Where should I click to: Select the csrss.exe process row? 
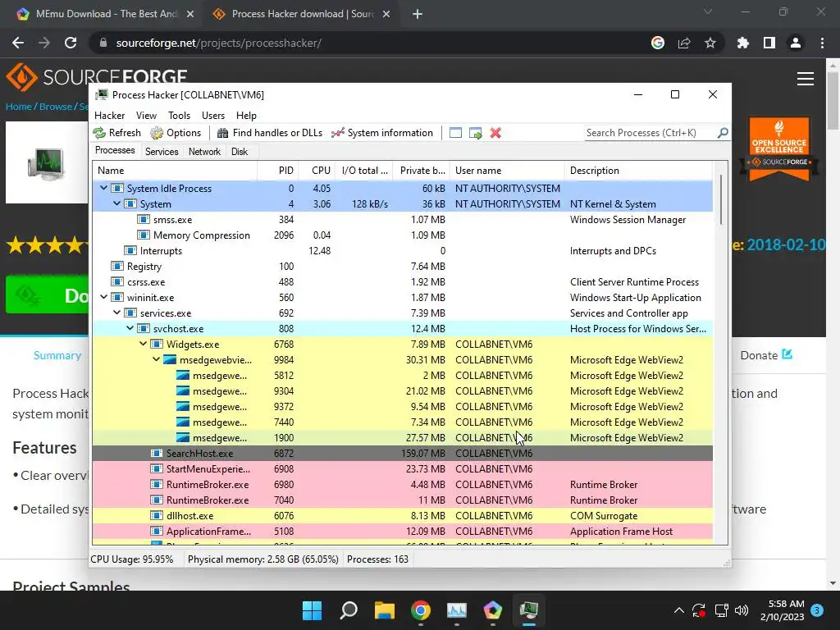(x=402, y=282)
